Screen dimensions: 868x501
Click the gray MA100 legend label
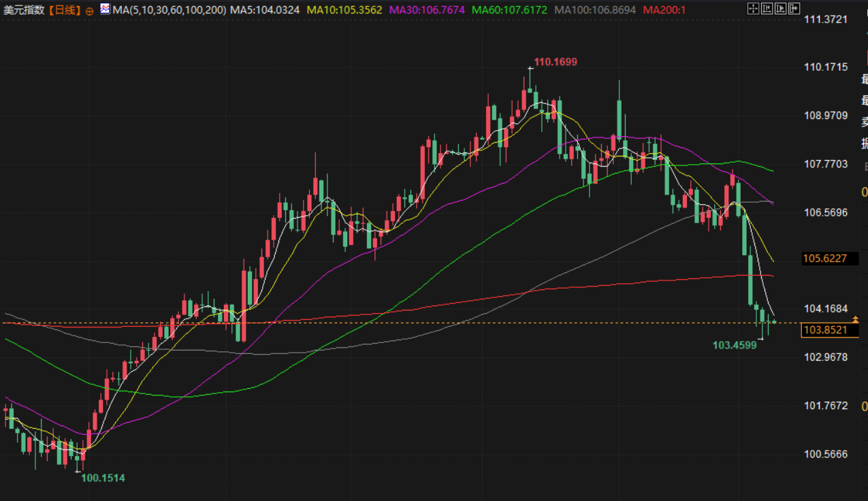point(596,10)
